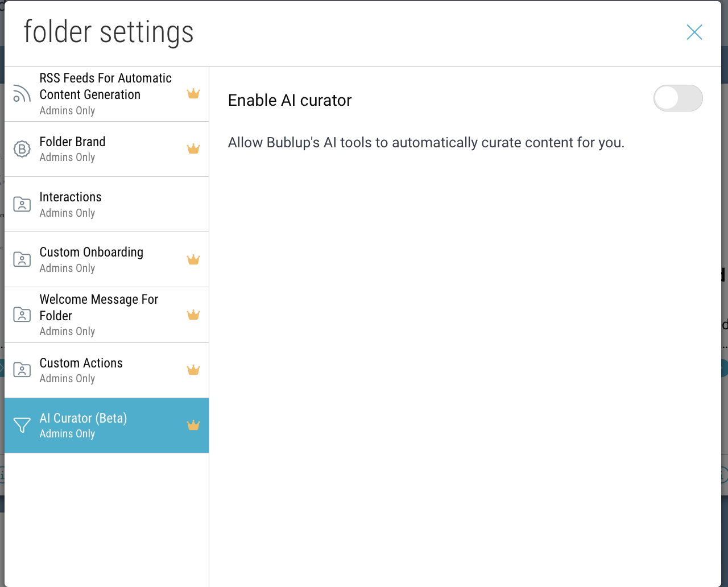Click the Folder Brand badge icon
The width and height of the screenshot is (728, 587).
tap(22, 149)
